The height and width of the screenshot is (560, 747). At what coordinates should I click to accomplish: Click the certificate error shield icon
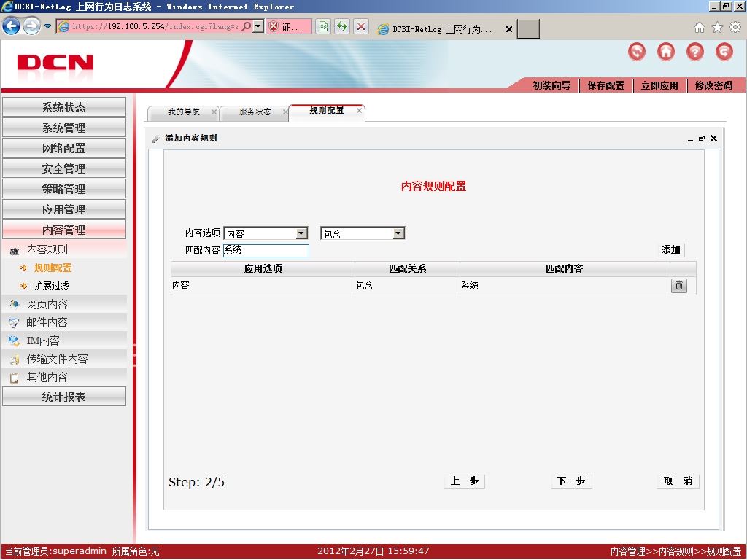click(x=273, y=27)
